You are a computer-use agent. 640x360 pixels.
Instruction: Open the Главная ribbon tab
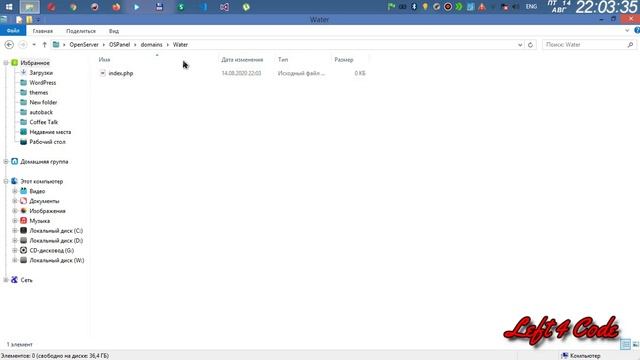coord(42,31)
